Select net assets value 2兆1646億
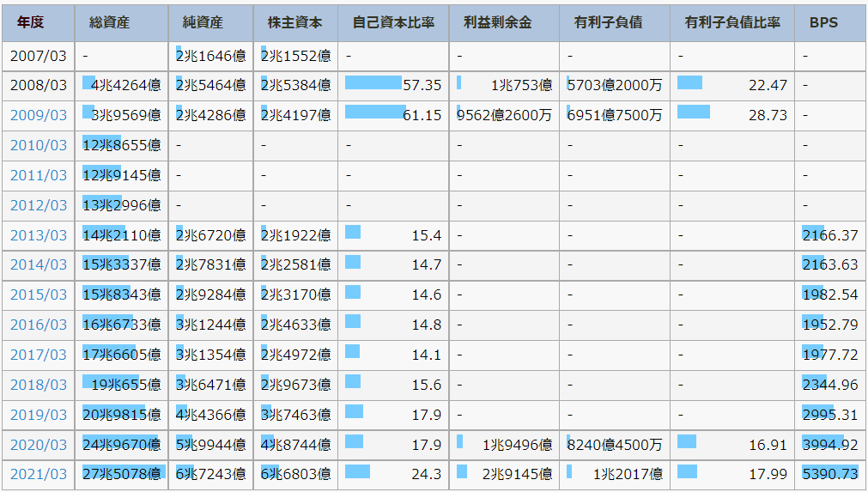The image size is (868, 492). pyautogui.click(x=211, y=56)
